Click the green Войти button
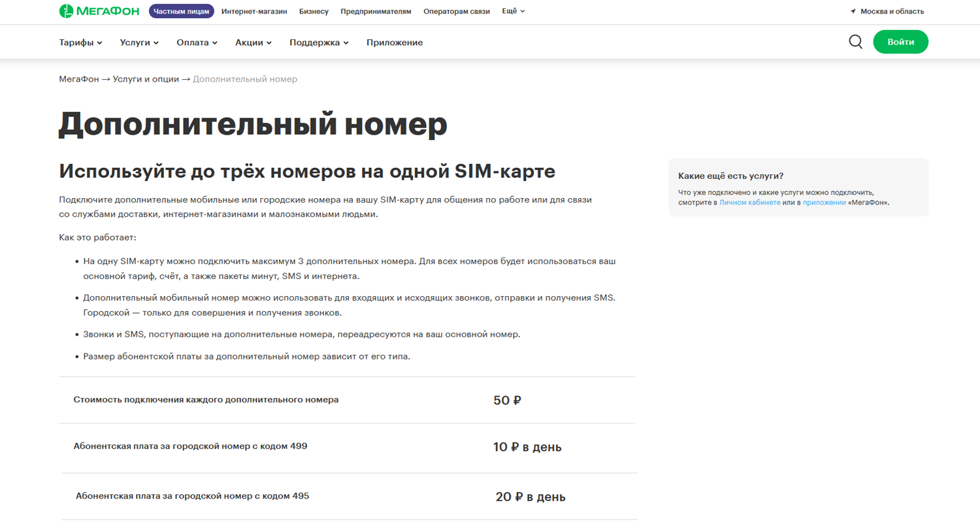 click(900, 42)
